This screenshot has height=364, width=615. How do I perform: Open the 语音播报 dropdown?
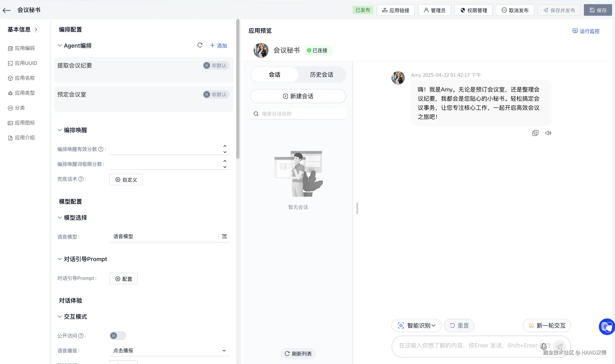(x=169, y=351)
